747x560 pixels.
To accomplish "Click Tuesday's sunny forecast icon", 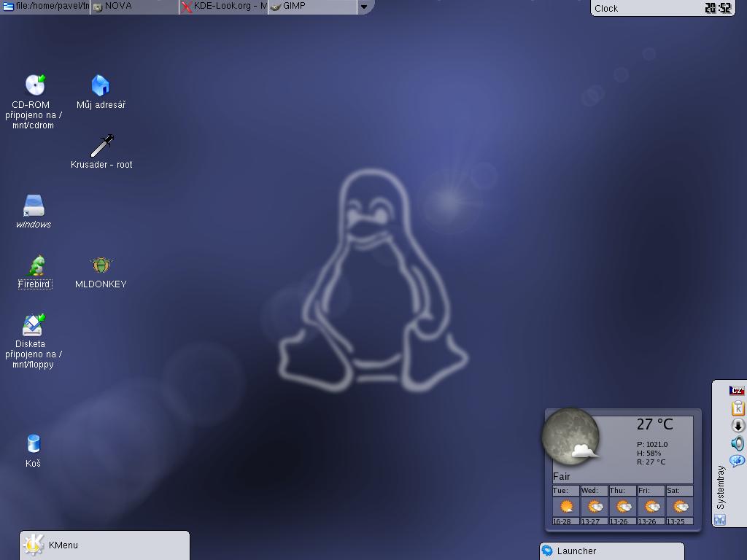I will [566, 506].
